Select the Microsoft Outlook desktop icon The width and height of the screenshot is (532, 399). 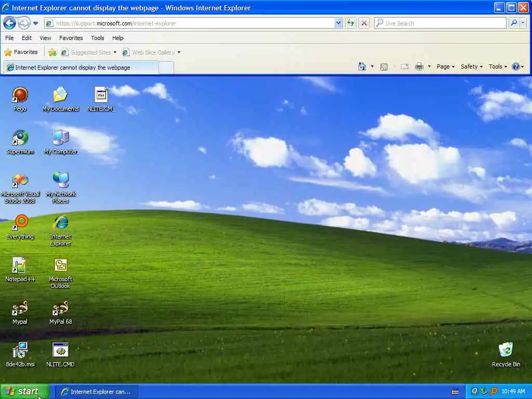coord(60,273)
